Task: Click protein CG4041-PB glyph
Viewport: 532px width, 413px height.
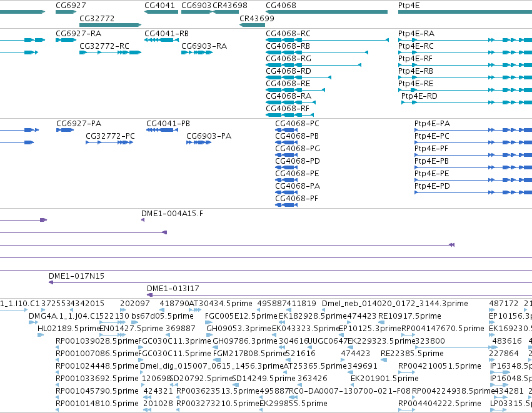Action: pos(162,130)
